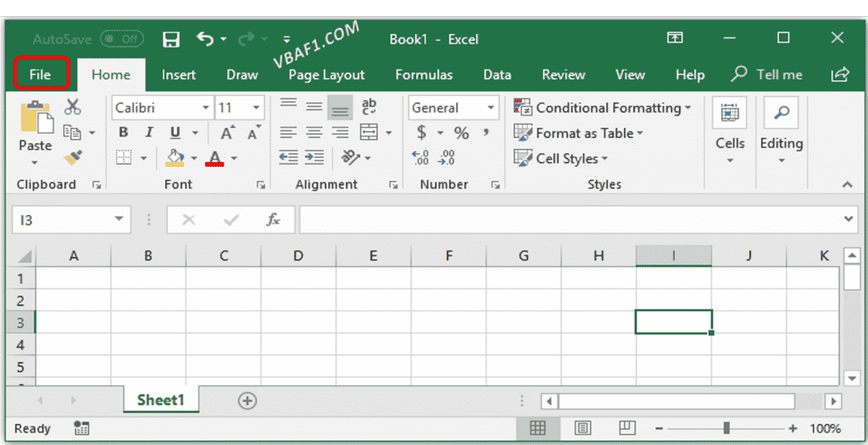The image size is (868, 445).
Task: Apply Percent Style number format
Action: tap(461, 133)
